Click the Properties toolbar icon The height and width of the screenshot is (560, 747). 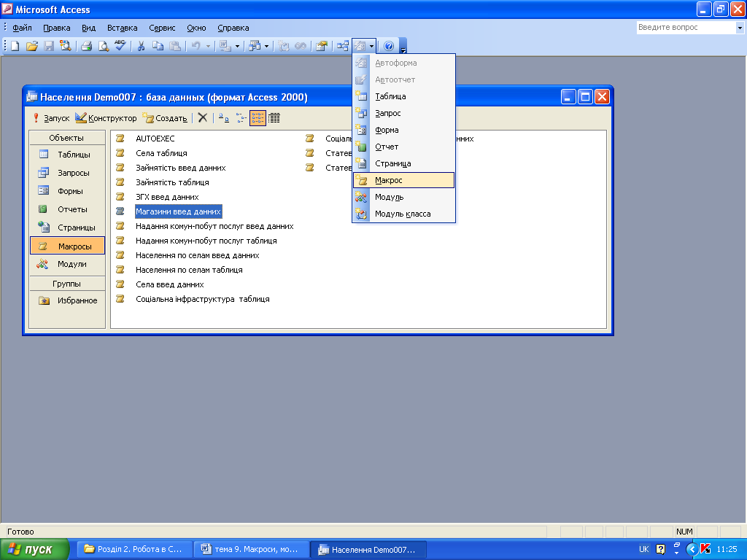[322, 46]
